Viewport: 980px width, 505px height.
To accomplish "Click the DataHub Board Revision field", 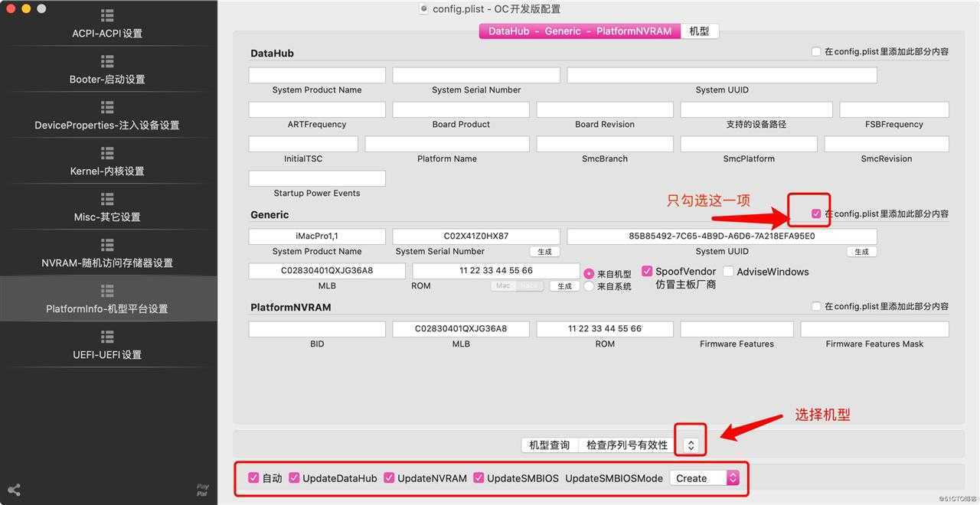I will point(605,109).
